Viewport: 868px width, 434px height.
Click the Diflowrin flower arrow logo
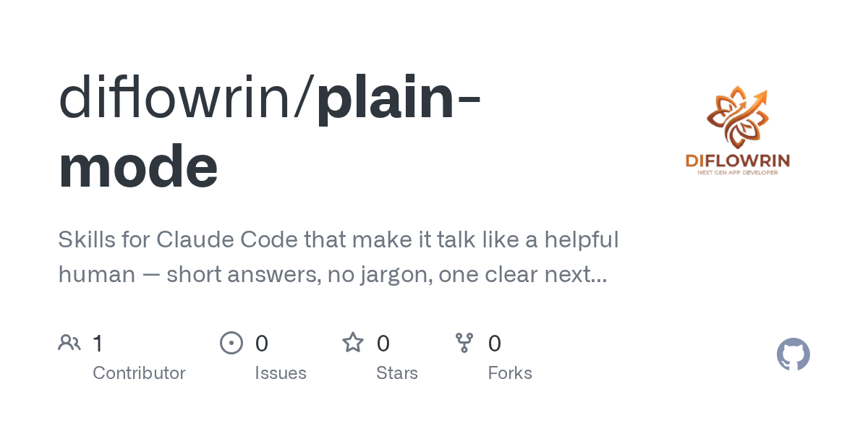tap(737, 119)
